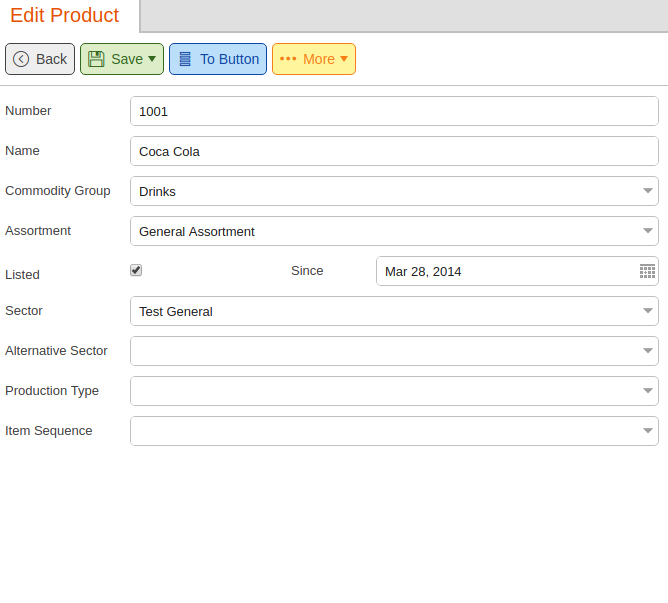This screenshot has width=668, height=603.
Task: Click the Alternative Sector label
Action: coord(56,351)
